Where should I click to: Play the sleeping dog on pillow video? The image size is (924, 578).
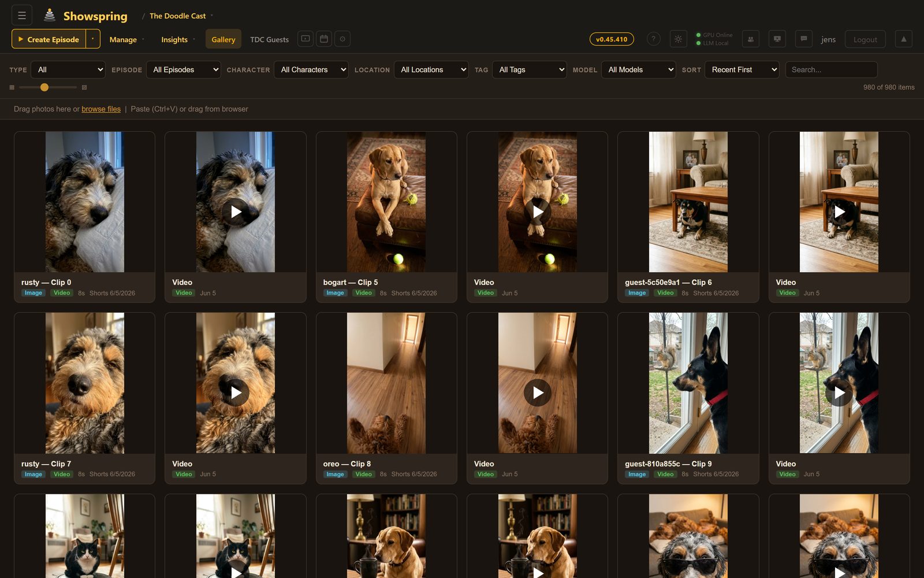pos(236,212)
